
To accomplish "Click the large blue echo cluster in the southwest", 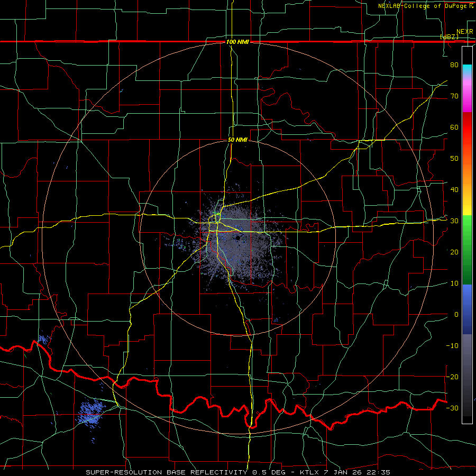I will point(90,413).
